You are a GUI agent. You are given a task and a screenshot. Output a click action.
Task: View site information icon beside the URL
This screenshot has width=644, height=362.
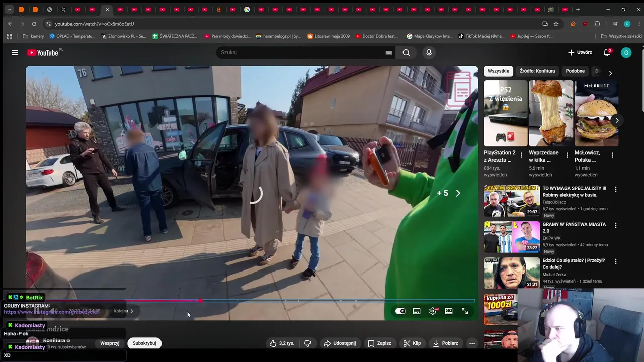pyautogui.click(x=48, y=24)
